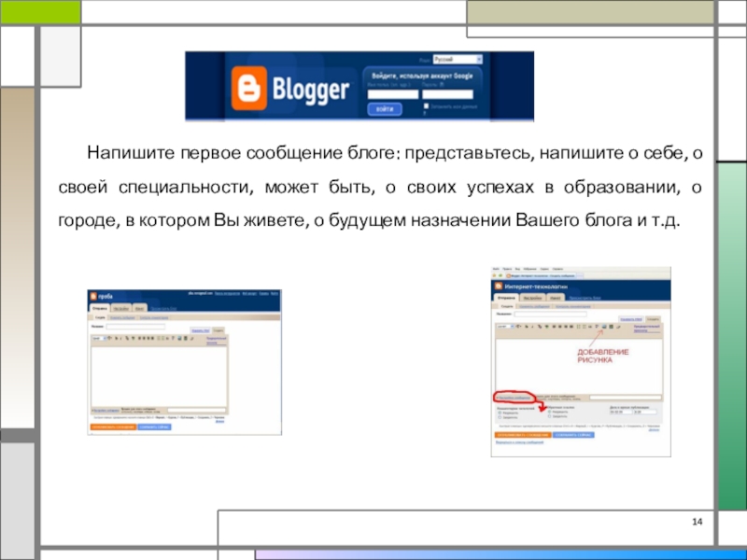Click the preview link right of the проба toolbar
Screen dimensions: 747x560
click(x=217, y=341)
